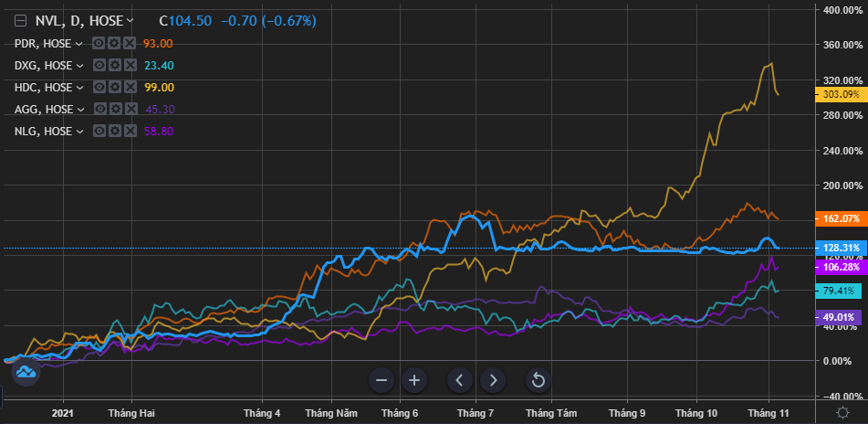Open settings gear for DXG series

pos(115,66)
